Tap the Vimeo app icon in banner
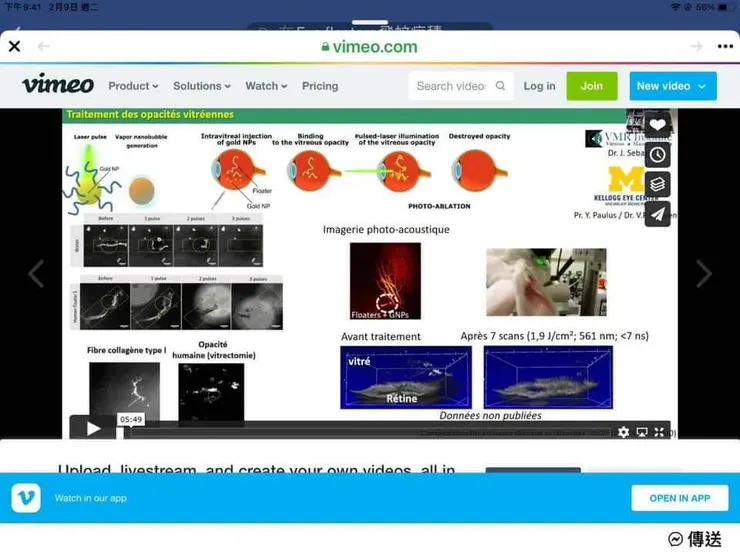Screen dimensions: 740x555 pos(26,498)
